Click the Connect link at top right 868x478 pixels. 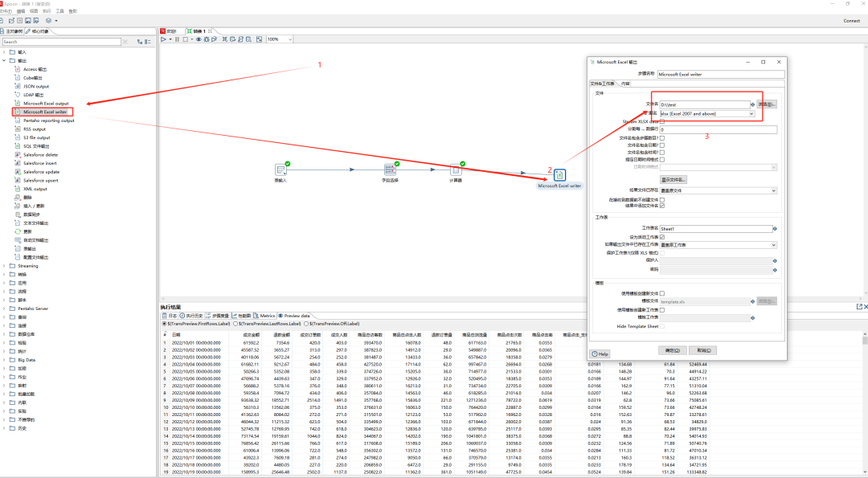point(851,20)
